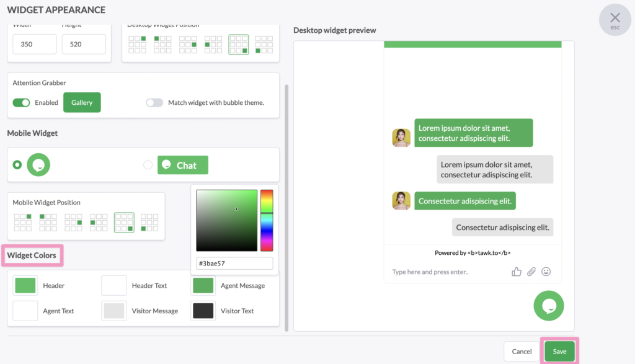
Task: Open the Visitor Text color swatch
Action: click(203, 311)
